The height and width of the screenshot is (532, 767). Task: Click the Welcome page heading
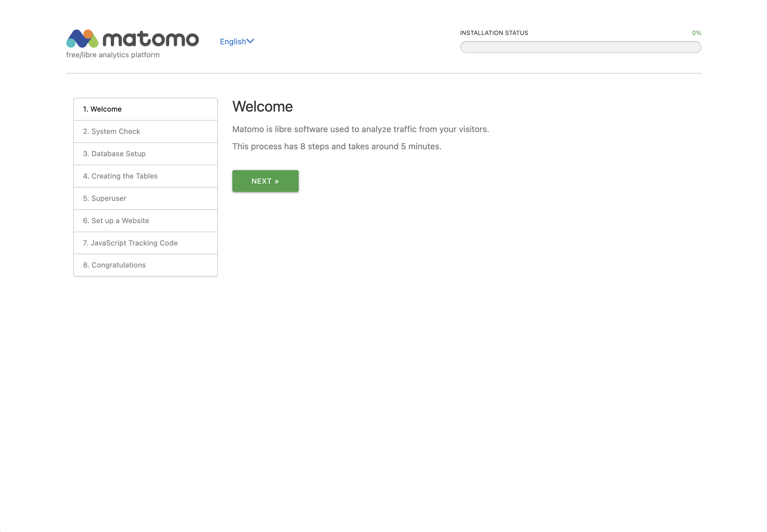[x=262, y=107]
